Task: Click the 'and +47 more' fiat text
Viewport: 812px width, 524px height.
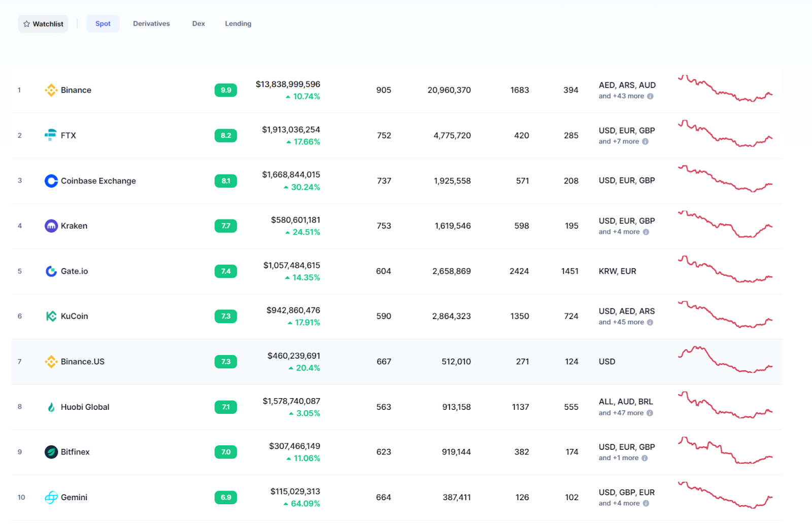Action: click(x=621, y=413)
